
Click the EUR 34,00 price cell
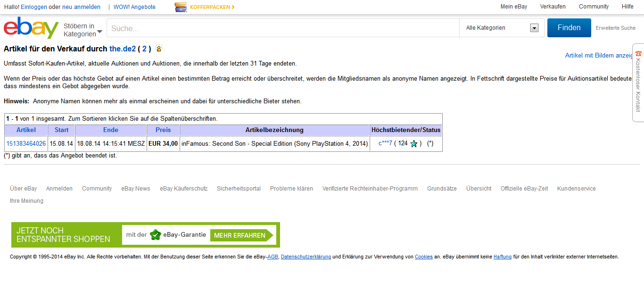pyautogui.click(x=163, y=144)
